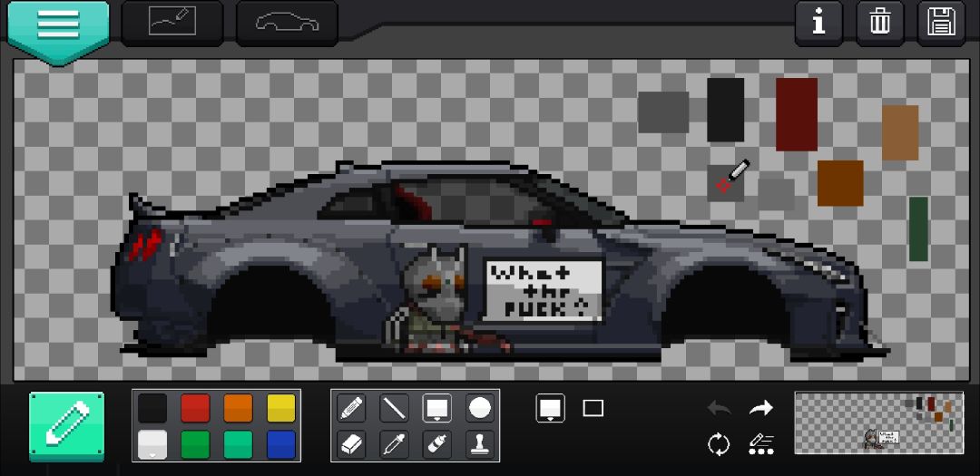Select the eraser tool

click(x=351, y=445)
